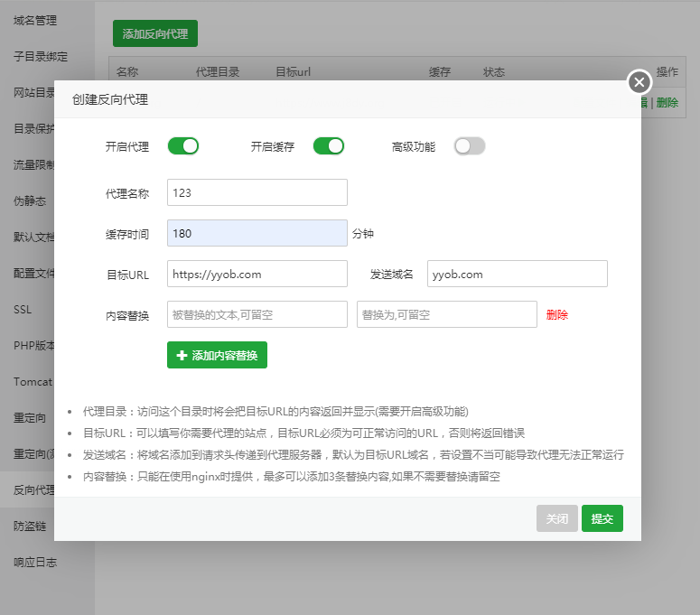Open PHP版本 in the sidebar
This screenshot has width=700, height=615.
click(x=33, y=346)
